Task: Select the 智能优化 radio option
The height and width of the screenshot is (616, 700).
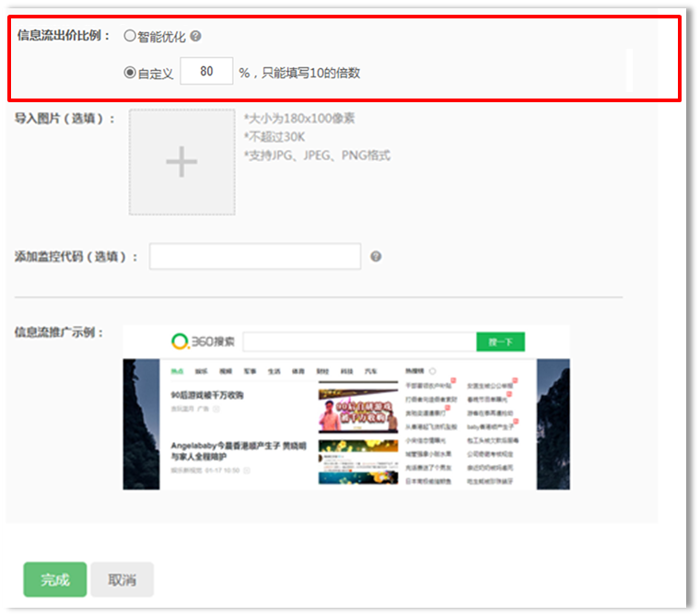Action: pyautogui.click(x=130, y=36)
